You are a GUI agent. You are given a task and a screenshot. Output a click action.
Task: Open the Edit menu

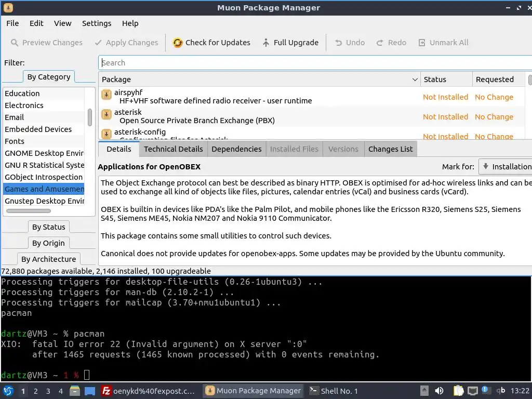coord(36,23)
